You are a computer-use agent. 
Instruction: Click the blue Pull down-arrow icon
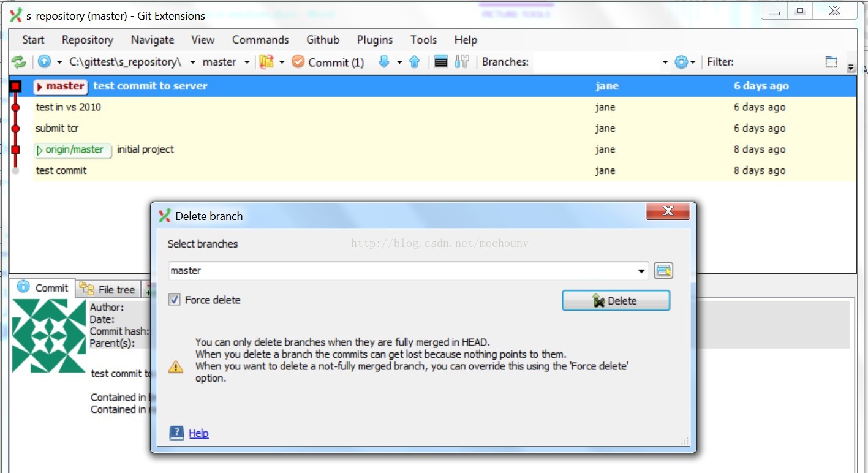(x=384, y=61)
